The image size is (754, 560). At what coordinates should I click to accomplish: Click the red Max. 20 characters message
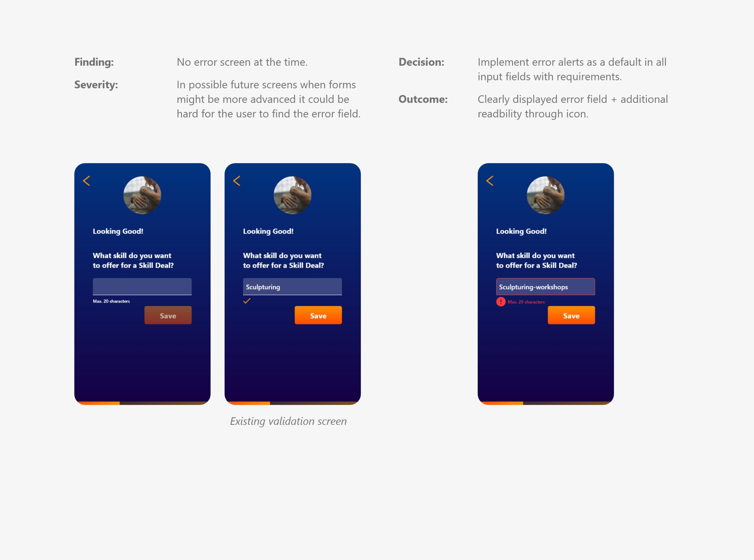click(526, 302)
